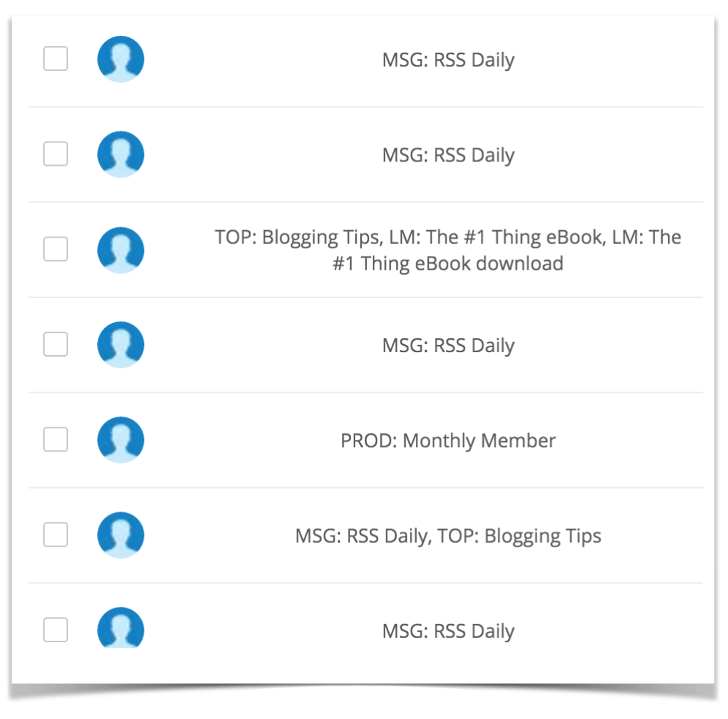Click the avatar in the second RSS Daily row
The image size is (728, 719).
[x=121, y=154]
